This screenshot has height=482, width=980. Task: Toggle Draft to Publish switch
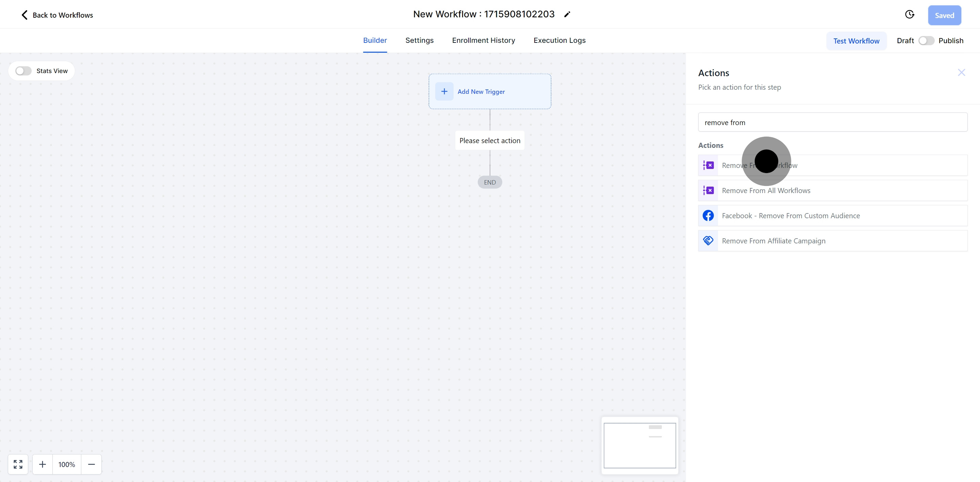coord(926,41)
